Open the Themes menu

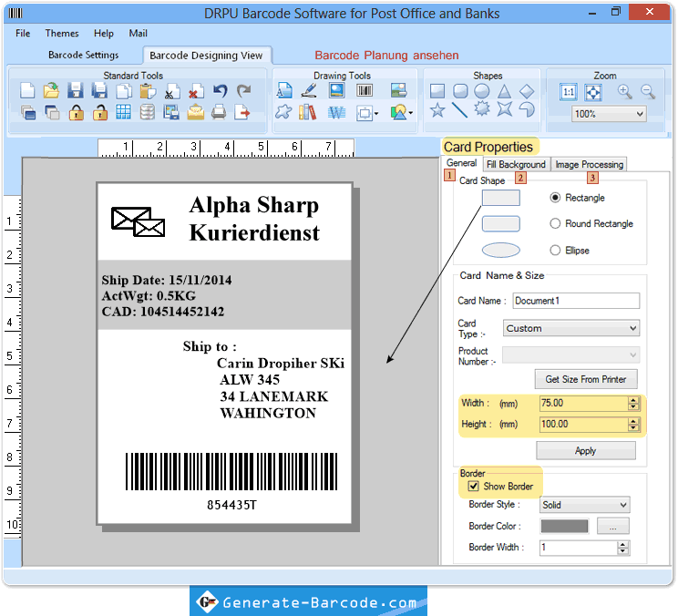(62, 34)
